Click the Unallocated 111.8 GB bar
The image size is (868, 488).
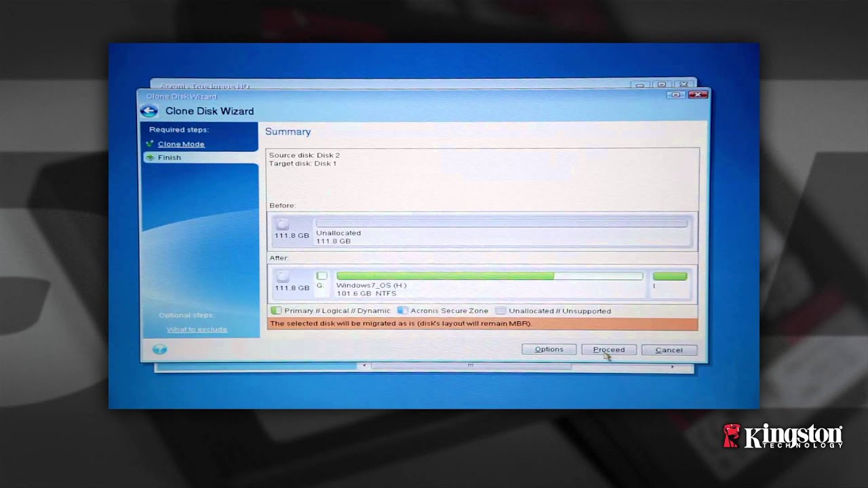pos(502,223)
